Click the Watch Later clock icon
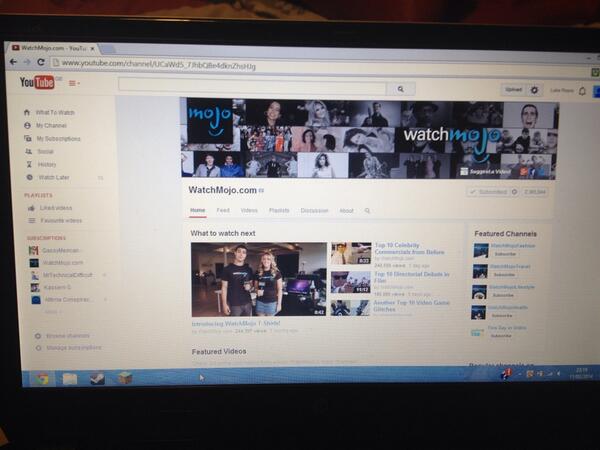The width and height of the screenshot is (600, 450). pyautogui.click(x=29, y=177)
